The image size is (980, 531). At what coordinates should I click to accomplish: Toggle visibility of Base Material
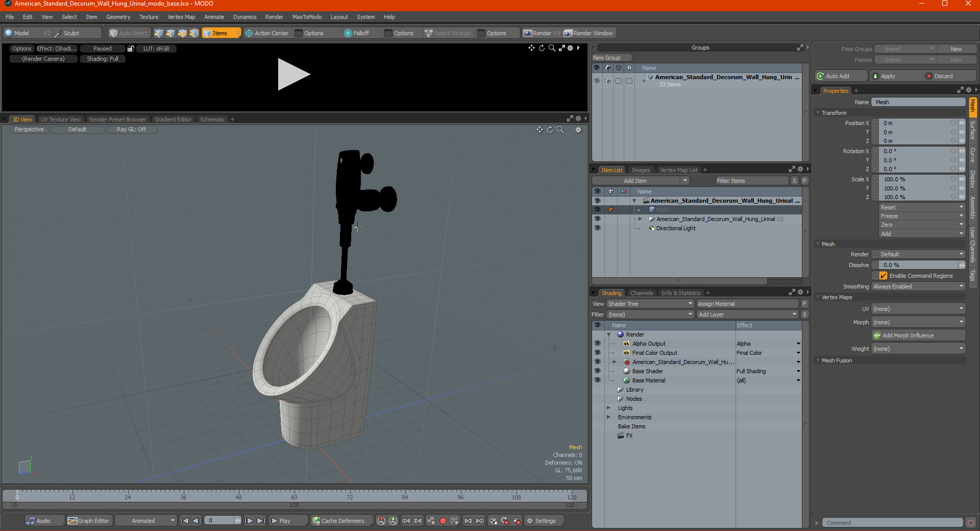click(x=597, y=380)
